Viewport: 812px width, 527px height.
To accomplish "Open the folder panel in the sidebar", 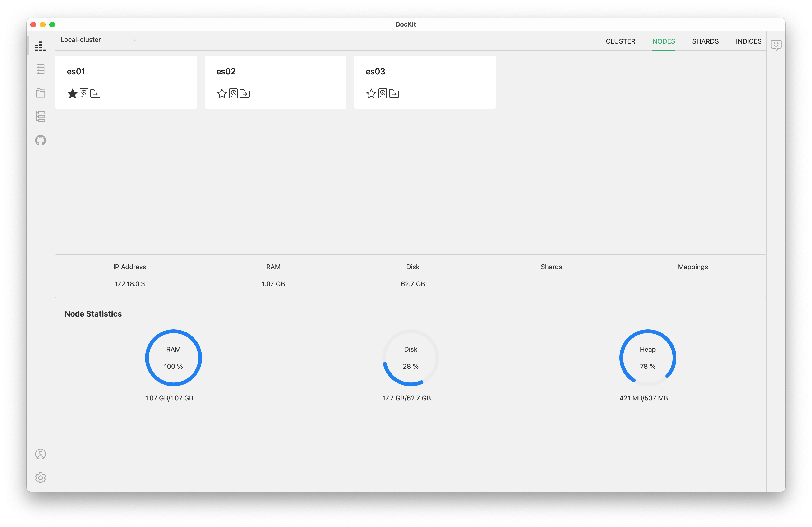I will pyautogui.click(x=40, y=93).
